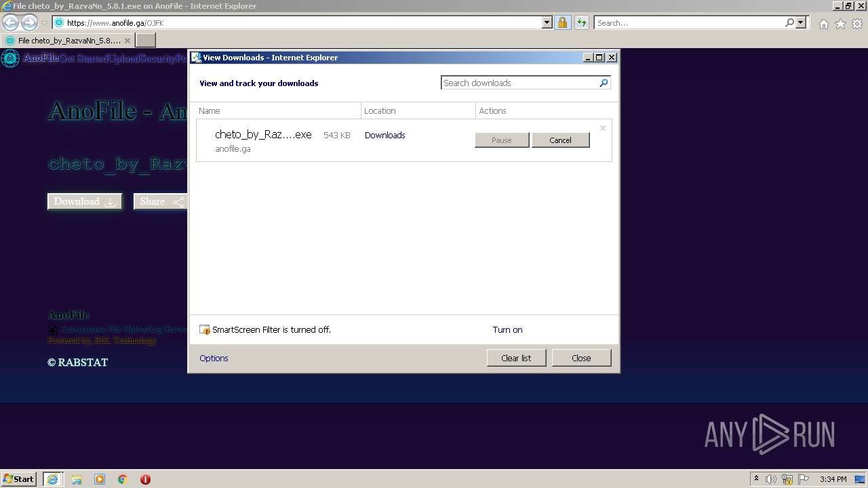Open File Explorer folder icon in taskbar
The width and height of the screenshot is (868, 488).
[76, 479]
